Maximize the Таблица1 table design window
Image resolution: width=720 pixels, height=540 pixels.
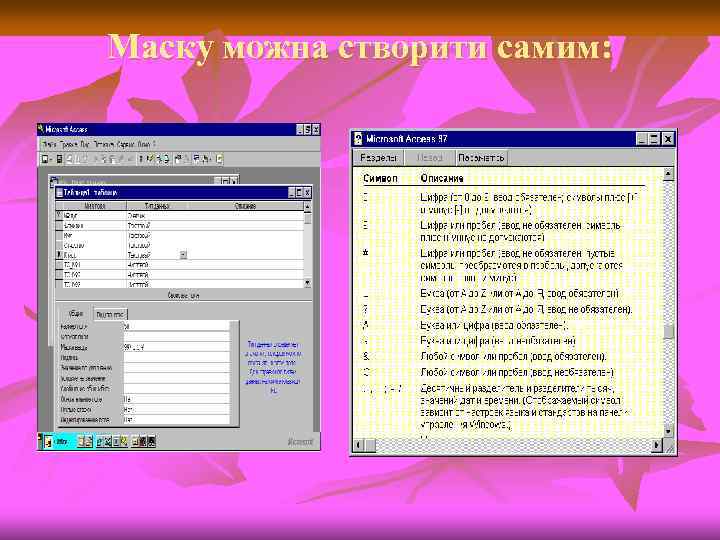click(299, 192)
